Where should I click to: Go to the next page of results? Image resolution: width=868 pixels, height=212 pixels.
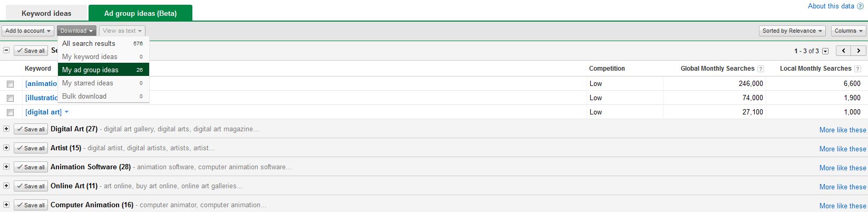(x=859, y=51)
